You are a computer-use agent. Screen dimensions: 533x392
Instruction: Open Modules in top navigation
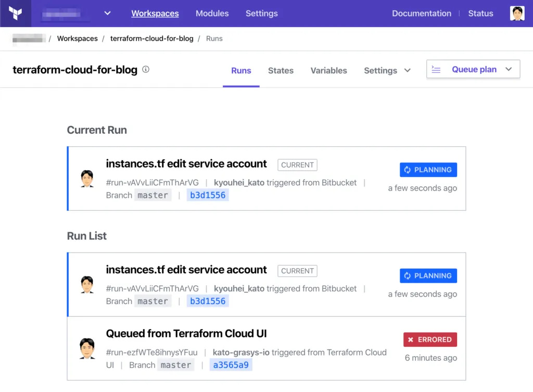point(212,13)
